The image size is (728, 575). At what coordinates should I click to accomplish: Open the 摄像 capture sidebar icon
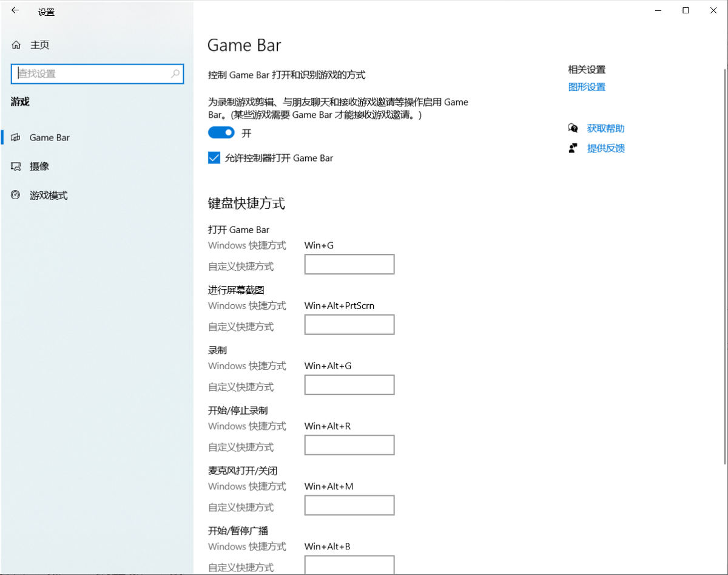coord(16,166)
